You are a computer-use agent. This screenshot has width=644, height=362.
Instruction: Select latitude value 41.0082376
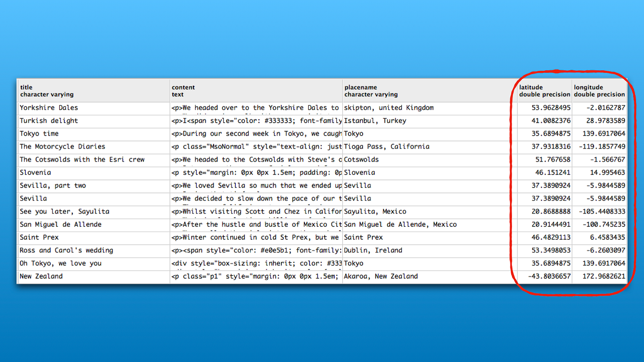coord(545,121)
